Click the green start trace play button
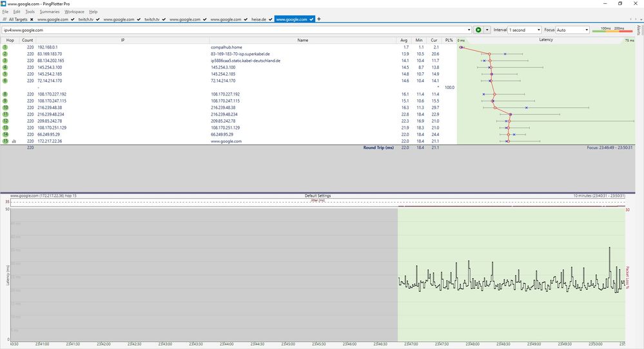Viewport: 644px width, 349px height. tap(478, 30)
